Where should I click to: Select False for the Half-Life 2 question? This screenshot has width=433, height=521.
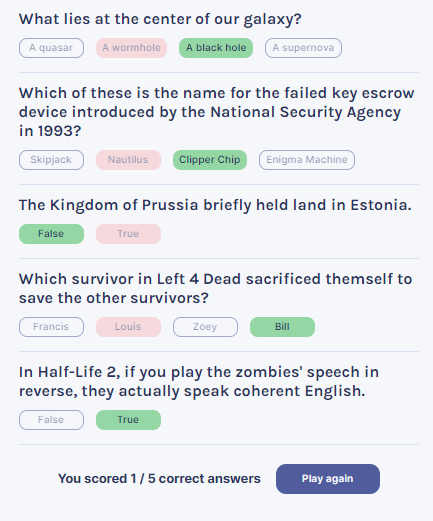tap(51, 420)
